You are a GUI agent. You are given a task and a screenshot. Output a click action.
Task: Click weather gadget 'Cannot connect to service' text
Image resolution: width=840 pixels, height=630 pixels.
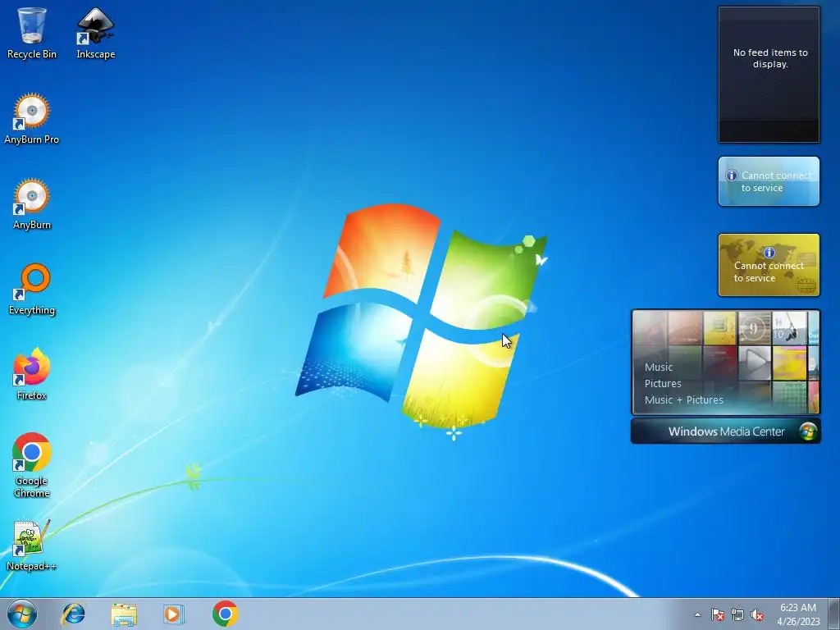coord(776,181)
